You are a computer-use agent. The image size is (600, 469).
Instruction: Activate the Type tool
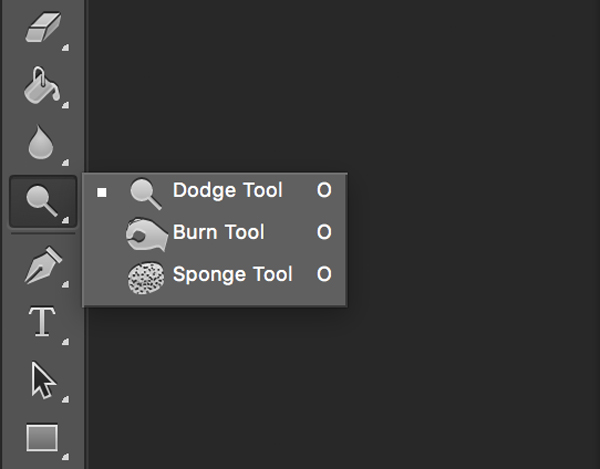[41, 323]
